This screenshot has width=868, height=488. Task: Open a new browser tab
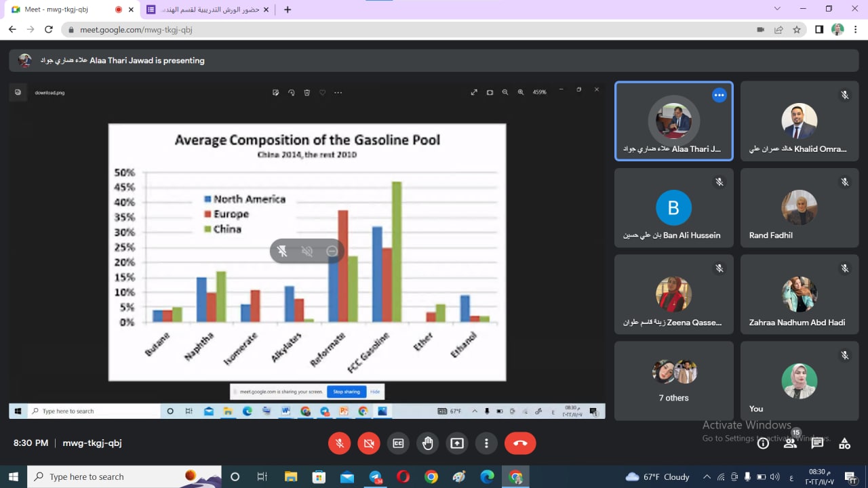[x=288, y=9]
